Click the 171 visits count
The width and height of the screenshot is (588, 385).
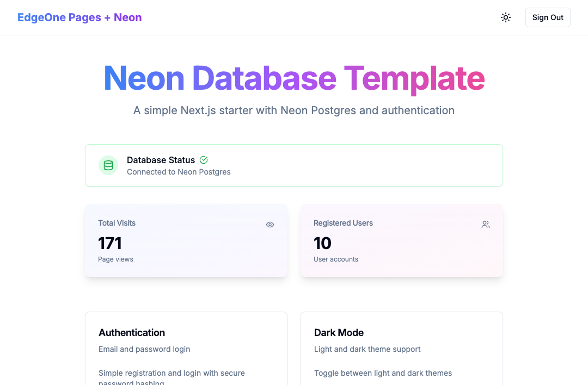point(110,243)
